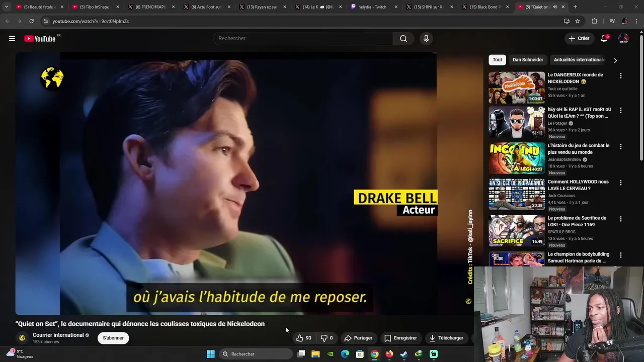Download video with Télécharger button
644x362 pixels.
point(446,338)
